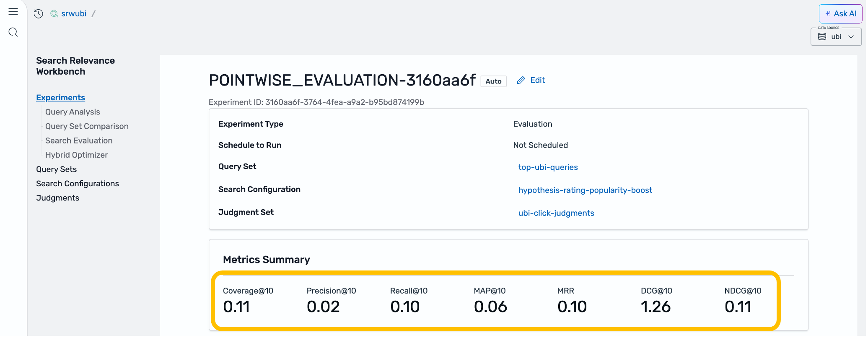This screenshot has height=338, width=868.
Task: Open Query Set Comparison page
Action: pos(87,126)
